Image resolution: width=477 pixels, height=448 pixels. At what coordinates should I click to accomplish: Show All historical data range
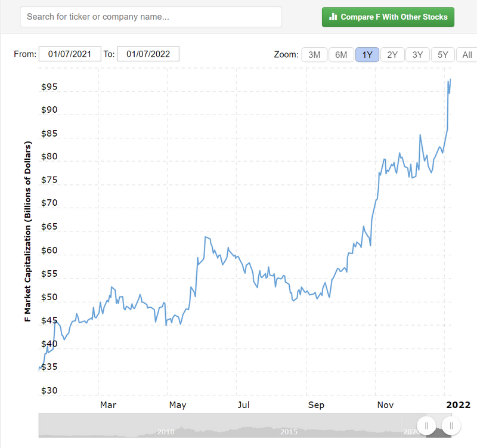pyautogui.click(x=467, y=55)
